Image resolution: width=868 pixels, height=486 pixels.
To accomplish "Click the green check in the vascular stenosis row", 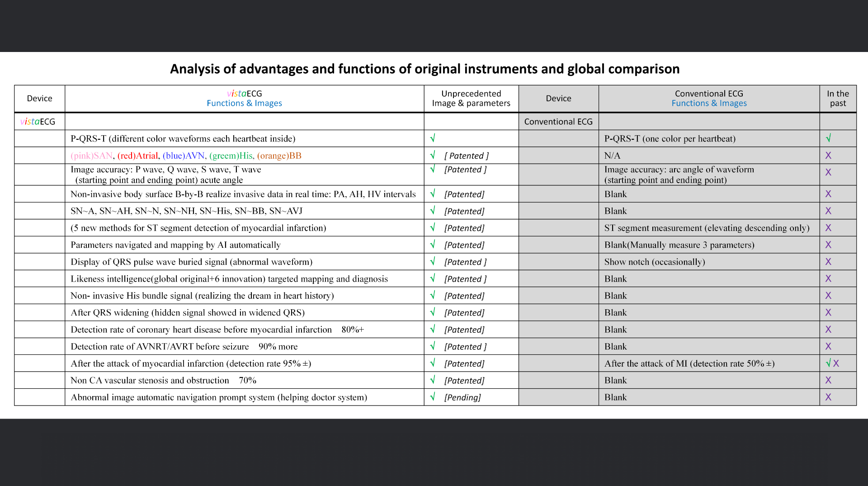I will pyautogui.click(x=433, y=380).
